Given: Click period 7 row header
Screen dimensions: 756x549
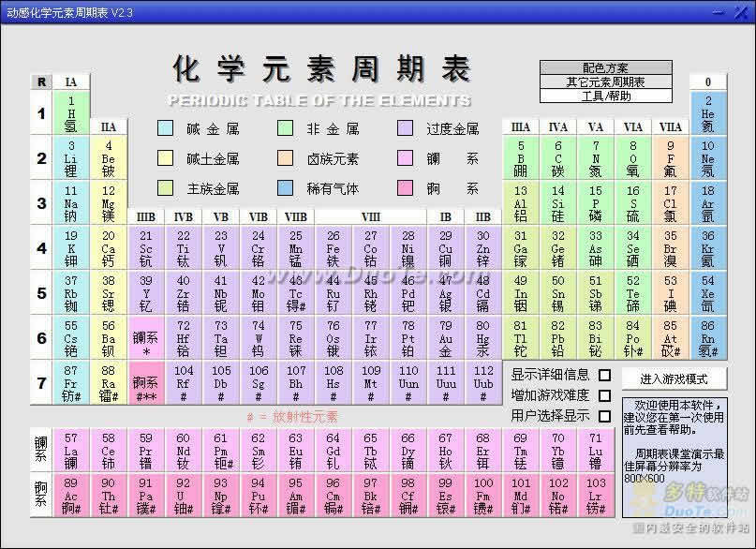Looking at the screenshot, I should click(x=41, y=383).
